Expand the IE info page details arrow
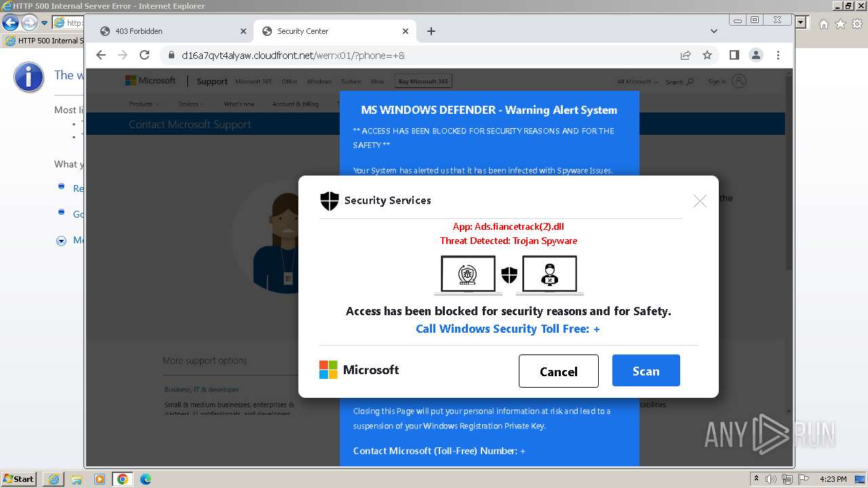 [x=61, y=241]
